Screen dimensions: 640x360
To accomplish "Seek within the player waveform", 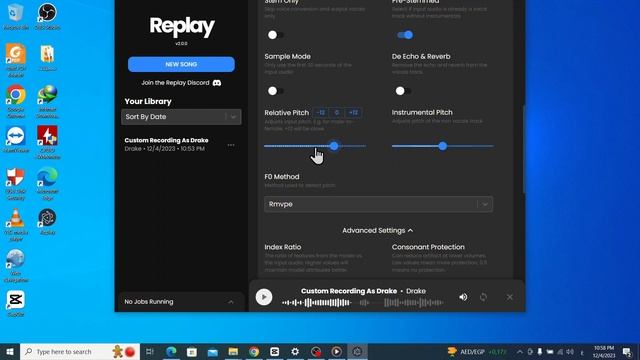I will 362,302.
